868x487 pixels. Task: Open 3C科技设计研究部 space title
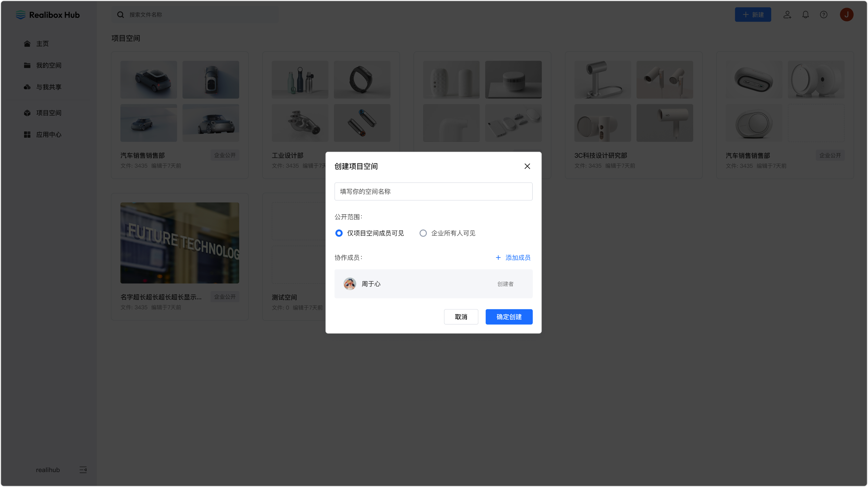pyautogui.click(x=600, y=155)
